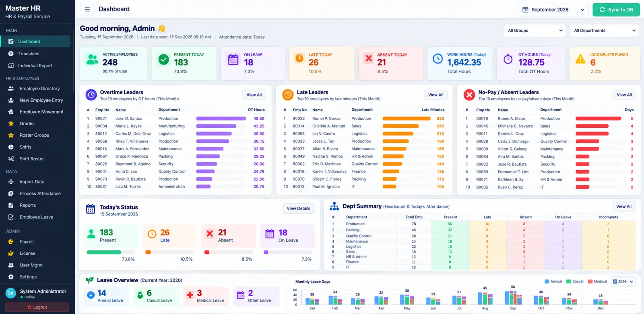This screenshot has height=314, width=644.
Task: Click View All in Late Leaders
Action: [436, 95]
